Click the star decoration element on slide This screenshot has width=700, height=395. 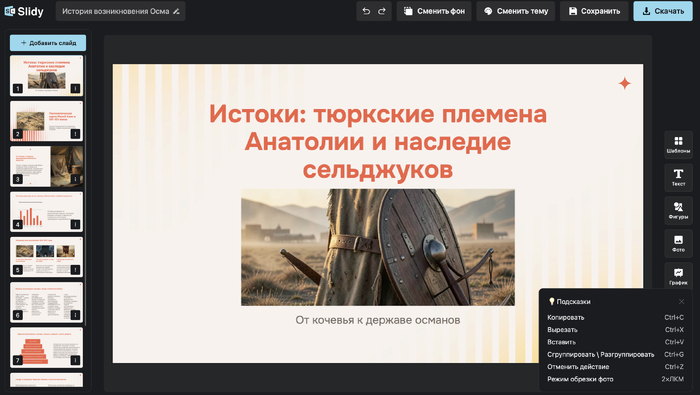625,83
